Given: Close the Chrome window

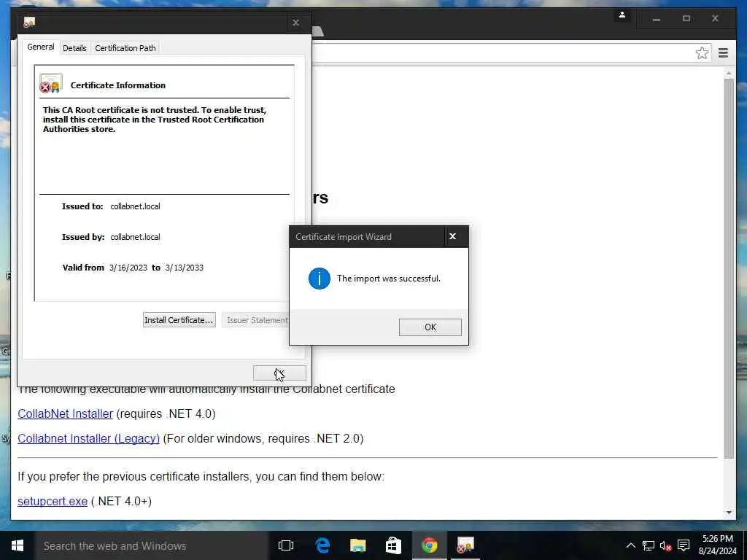Looking at the screenshot, I should (x=715, y=19).
